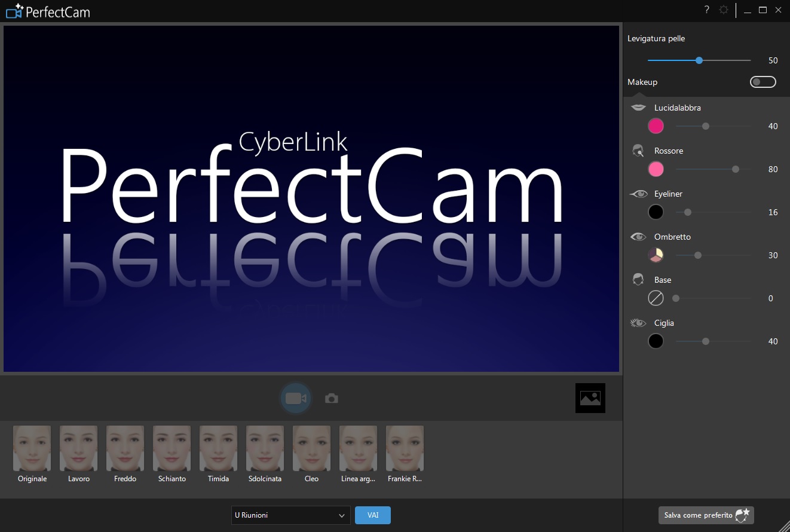Click the lips icon beside Lucidalabbra
Screen dimensions: 790x532
click(639, 108)
